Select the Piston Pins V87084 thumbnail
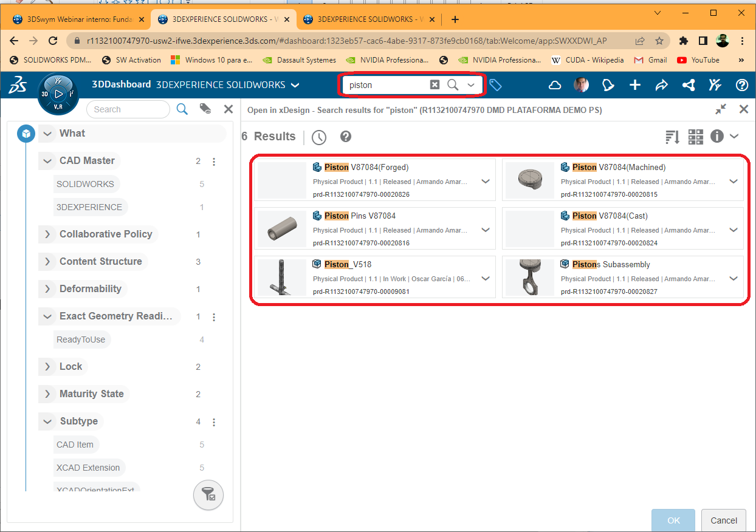The image size is (756, 532). point(282,229)
